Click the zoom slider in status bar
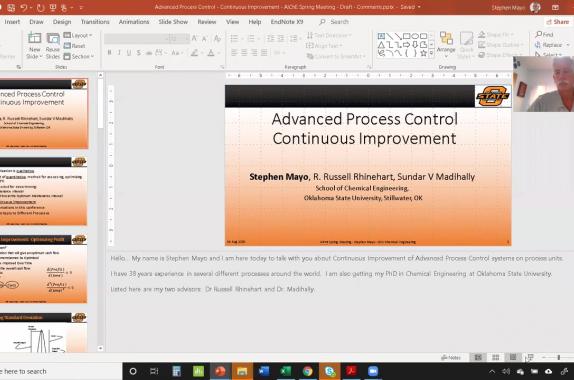This screenshot has width=574, height=380. click(559, 357)
